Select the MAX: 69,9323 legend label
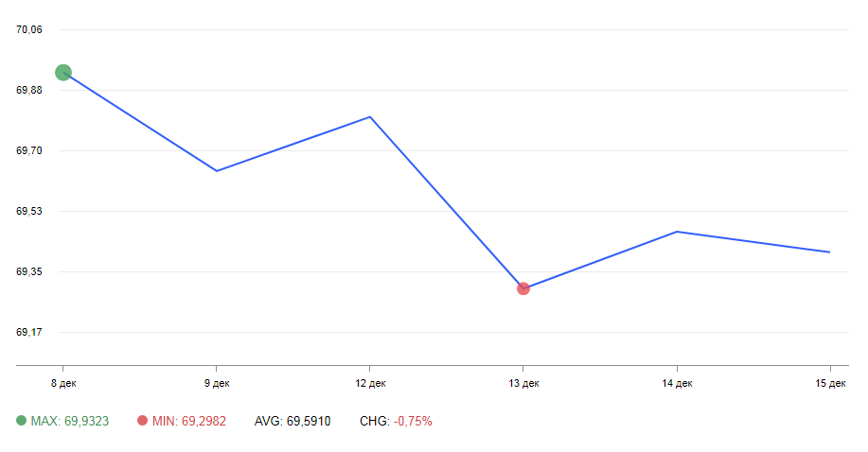Viewport: 868px width, 452px height. [70, 421]
